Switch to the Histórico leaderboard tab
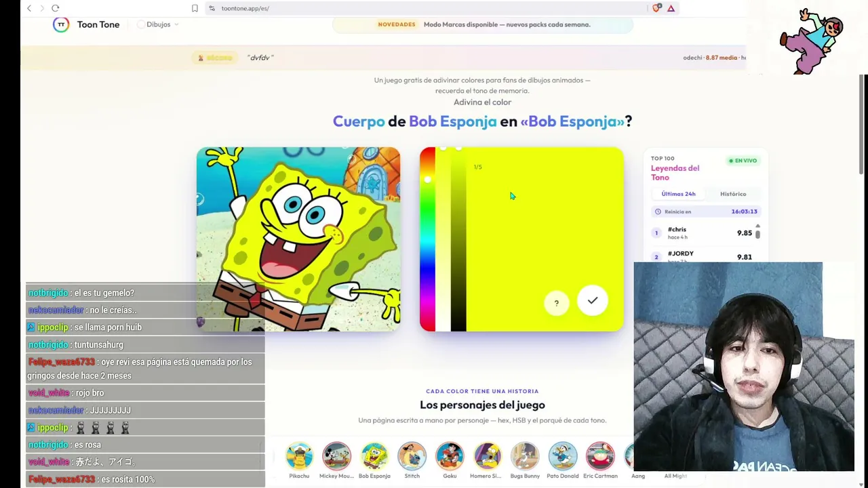868x488 pixels. 733,194
